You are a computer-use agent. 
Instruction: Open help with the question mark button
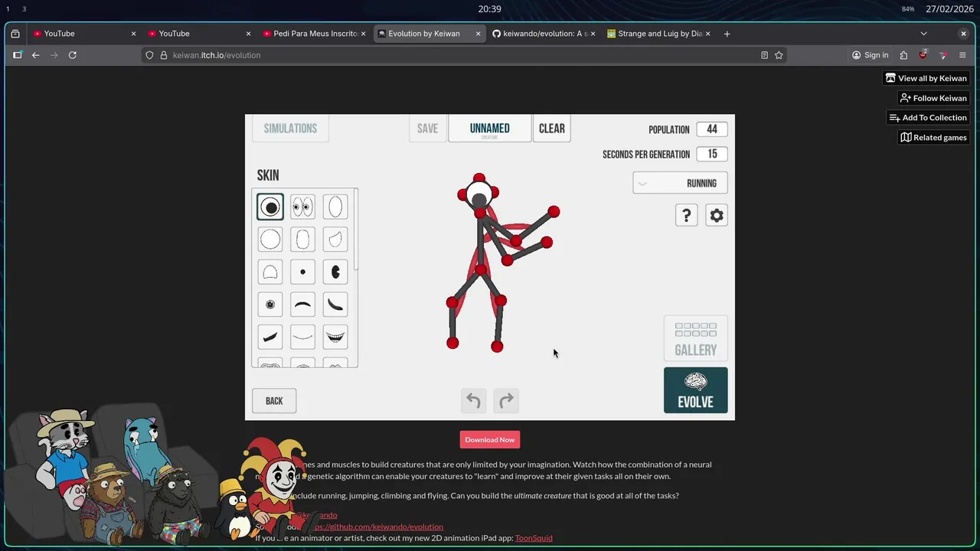687,216
